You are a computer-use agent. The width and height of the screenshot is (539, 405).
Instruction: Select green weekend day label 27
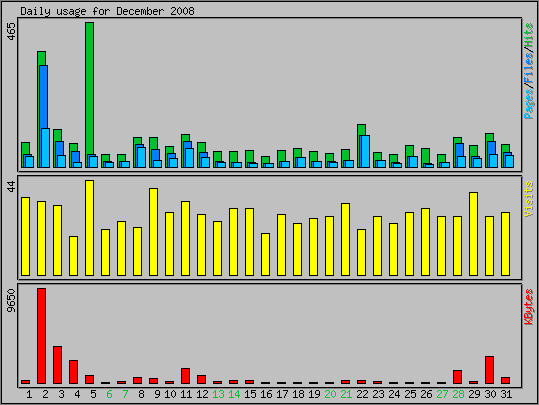point(442,394)
